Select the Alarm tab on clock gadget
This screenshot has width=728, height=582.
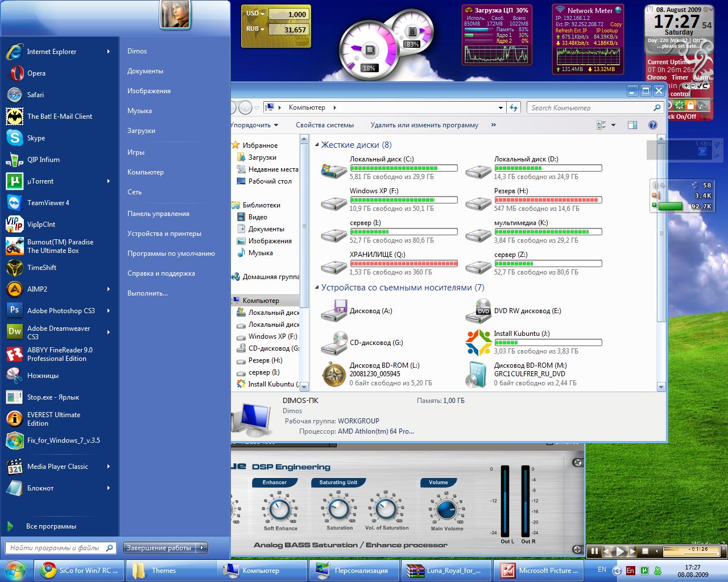[x=702, y=77]
